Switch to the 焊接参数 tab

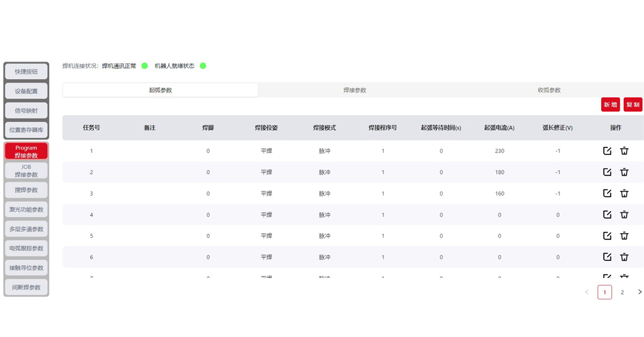[x=354, y=90]
